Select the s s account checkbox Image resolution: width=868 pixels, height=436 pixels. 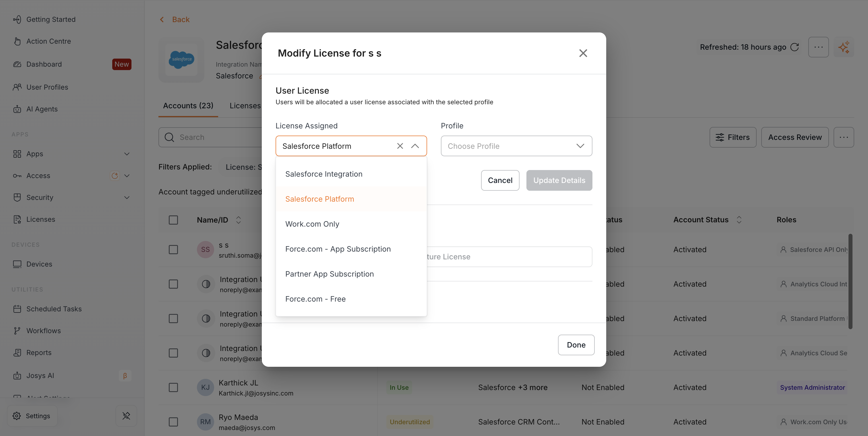click(x=173, y=250)
